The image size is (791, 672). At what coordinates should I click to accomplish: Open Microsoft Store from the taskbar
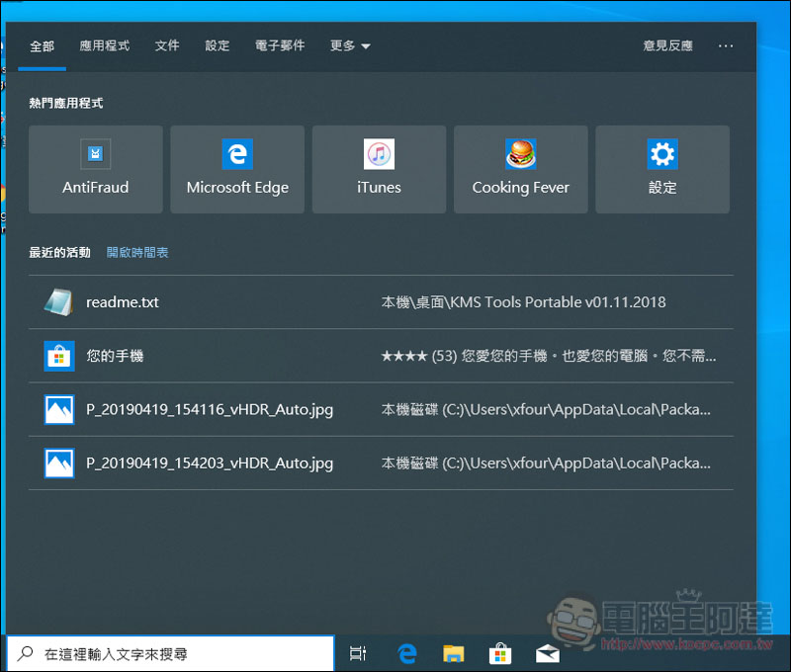point(500,653)
